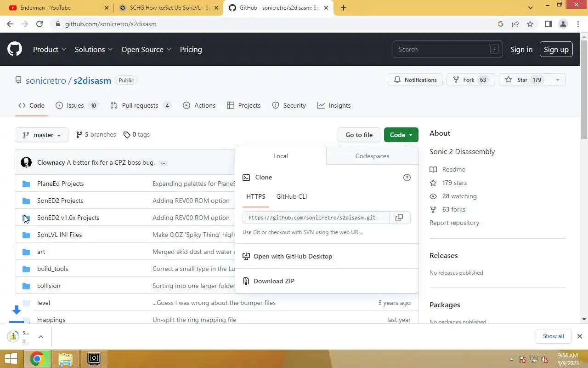Open the Open Source dropdown menu
The image size is (588, 368).
pyautogui.click(x=147, y=49)
